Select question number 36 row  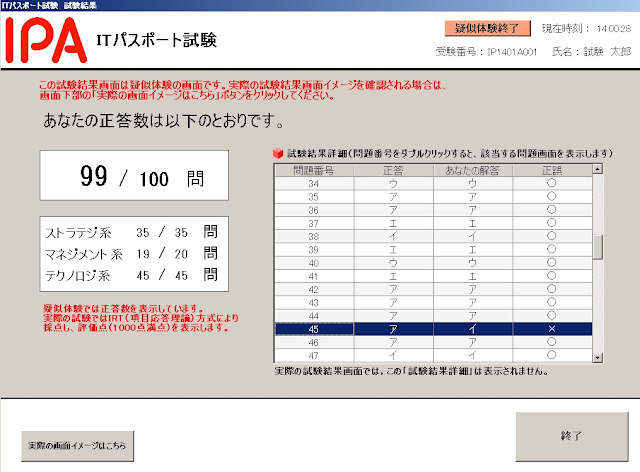pos(433,210)
